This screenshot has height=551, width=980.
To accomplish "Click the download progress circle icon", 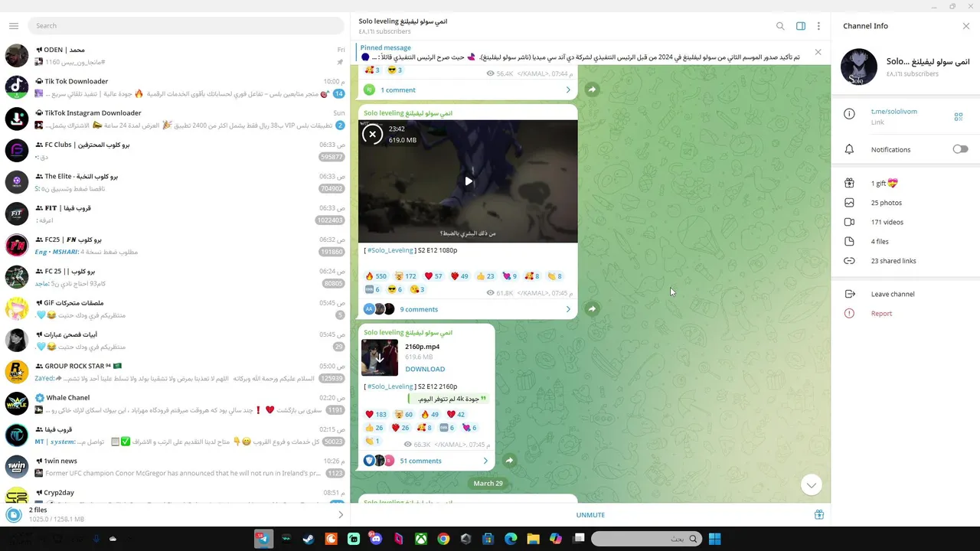I will click(14, 514).
